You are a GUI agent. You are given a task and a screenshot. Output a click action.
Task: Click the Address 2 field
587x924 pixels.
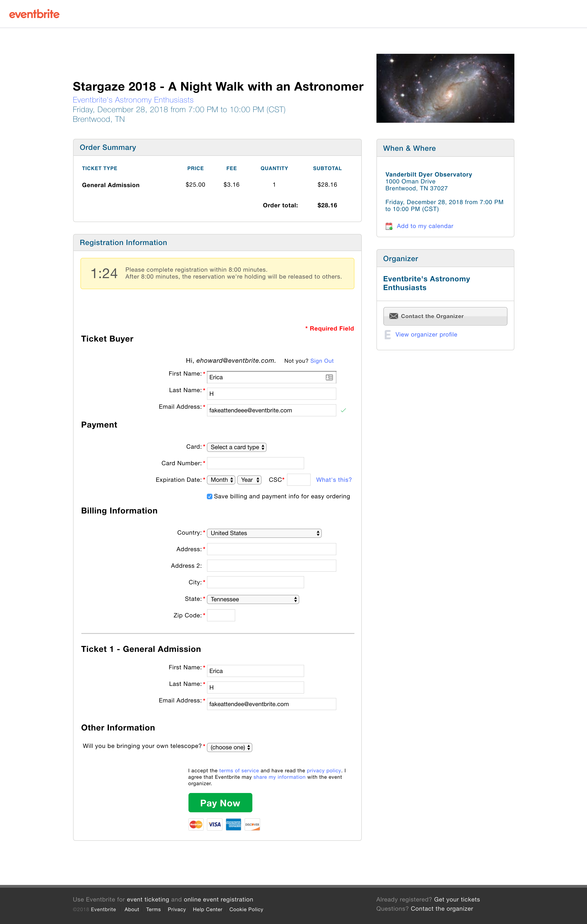pyautogui.click(x=272, y=566)
